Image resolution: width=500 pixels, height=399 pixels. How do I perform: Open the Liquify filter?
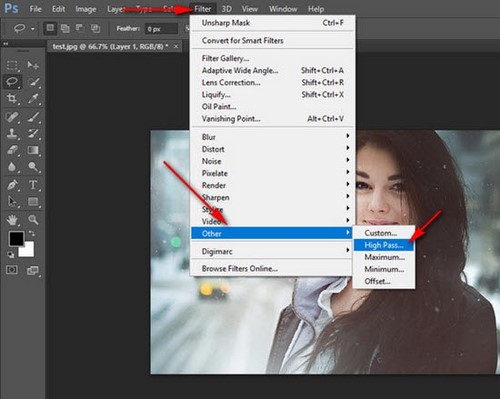coord(273,95)
